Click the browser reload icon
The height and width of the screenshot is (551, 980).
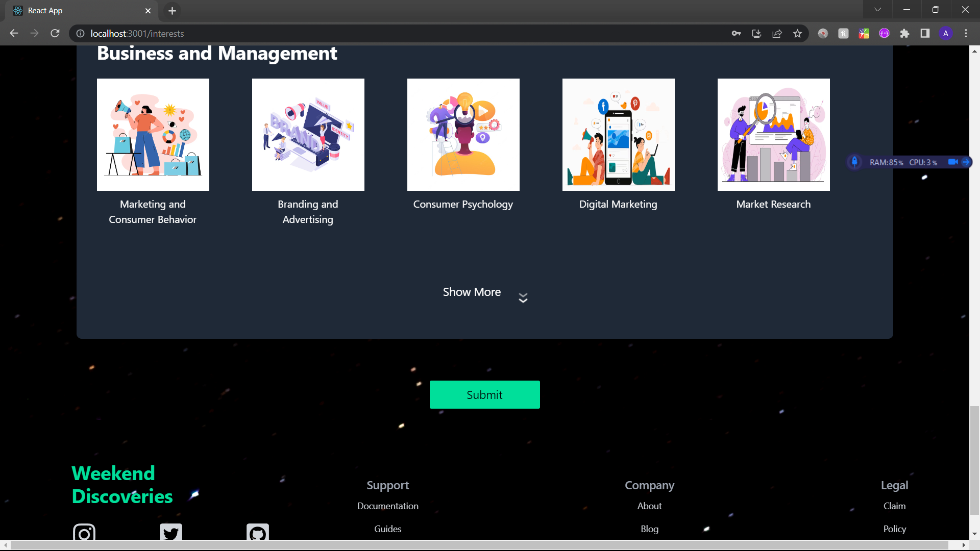tap(55, 34)
